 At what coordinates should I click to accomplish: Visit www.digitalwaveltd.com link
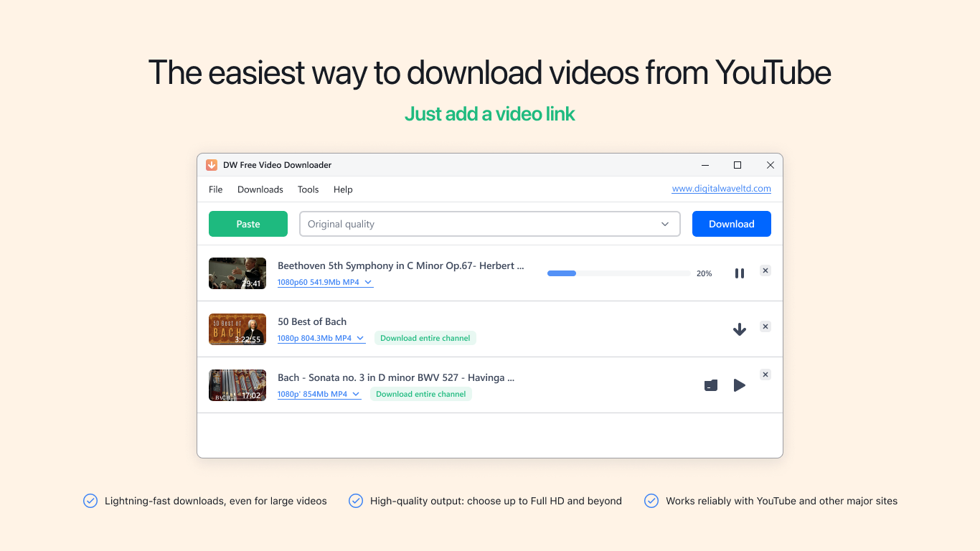point(722,188)
